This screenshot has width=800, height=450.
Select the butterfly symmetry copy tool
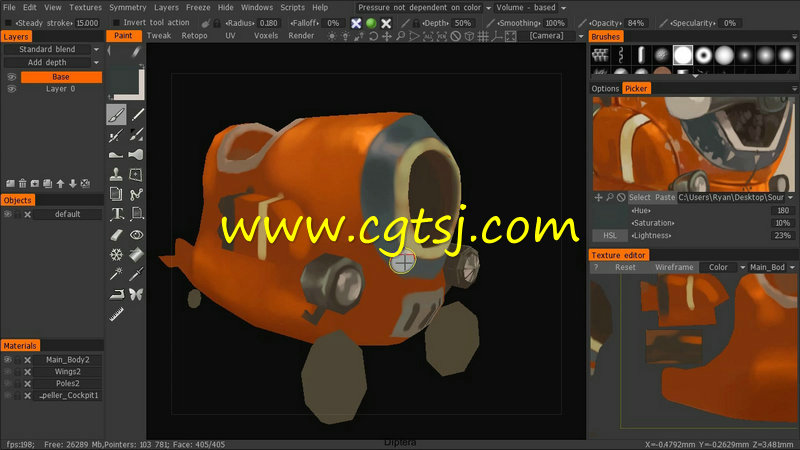(136, 294)
